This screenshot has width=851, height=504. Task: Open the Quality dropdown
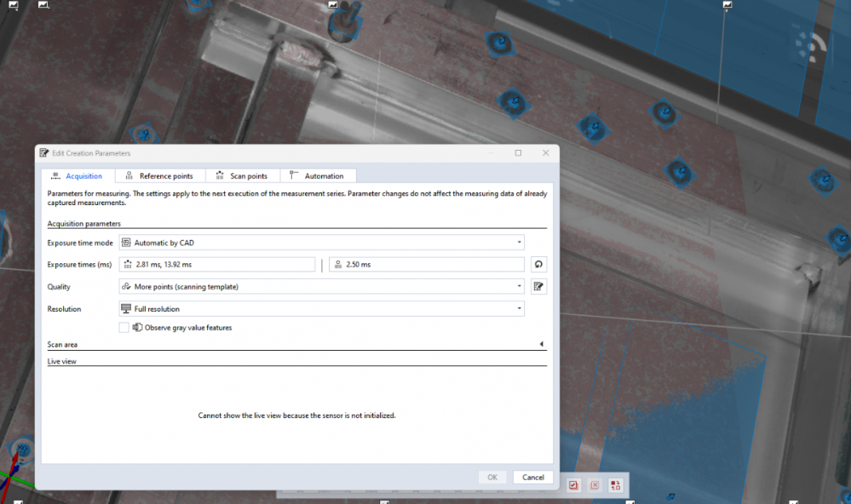coord(321,287)
